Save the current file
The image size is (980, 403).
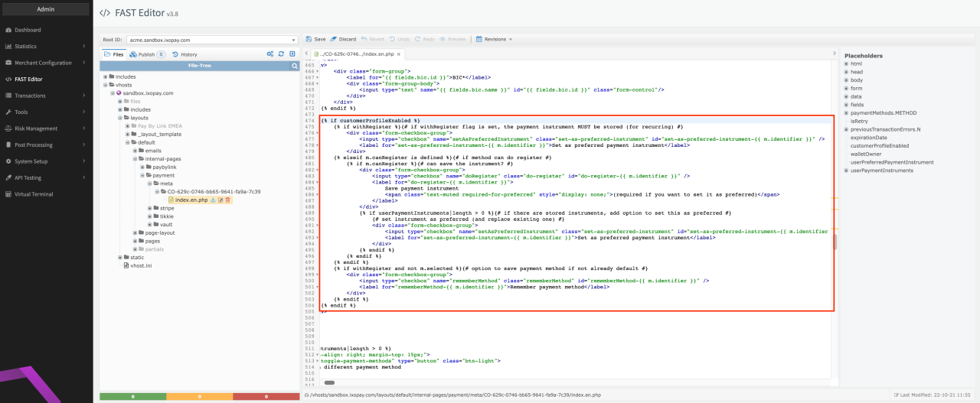[315, 39]
